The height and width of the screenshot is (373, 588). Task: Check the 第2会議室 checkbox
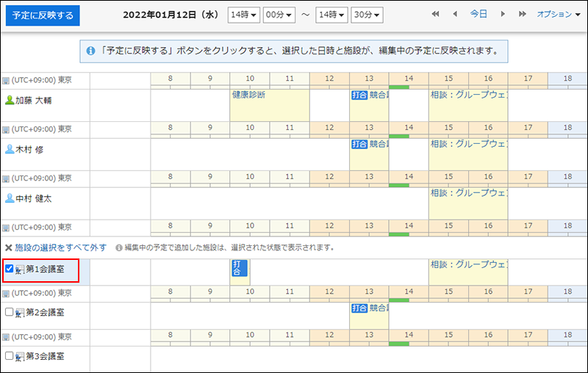(x=10, y=312)
